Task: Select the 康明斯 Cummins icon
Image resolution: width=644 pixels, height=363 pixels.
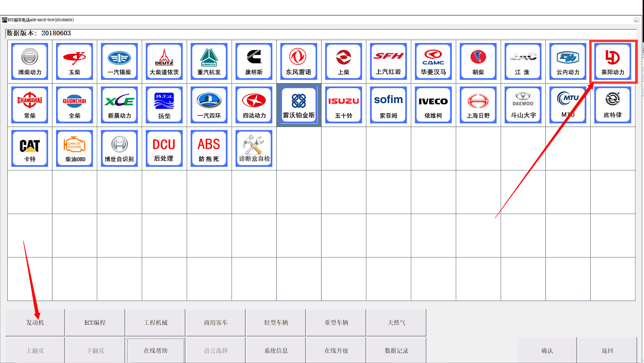Action: click(x=254, y=61)
